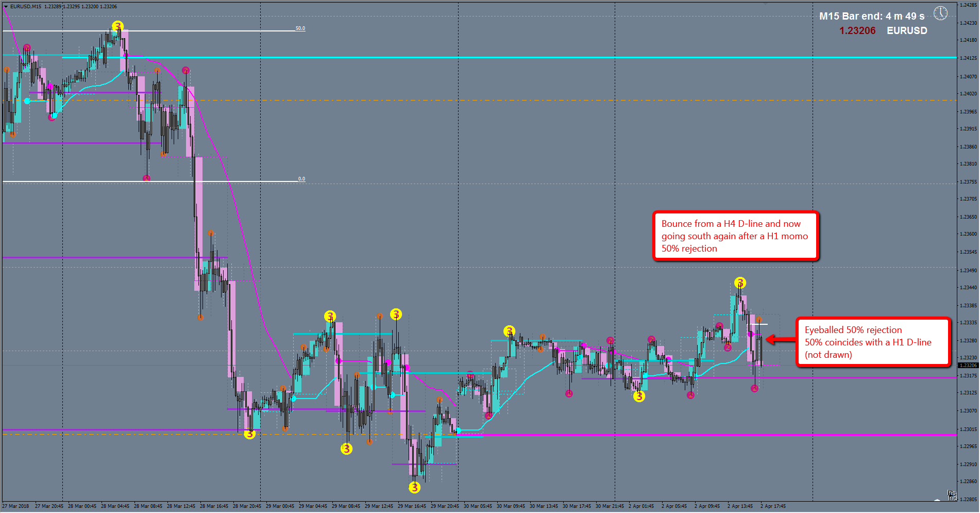This screenshot has height=513, width=980.
Task: Click the 1.23755 price axis label
Action: pos(968,181)
